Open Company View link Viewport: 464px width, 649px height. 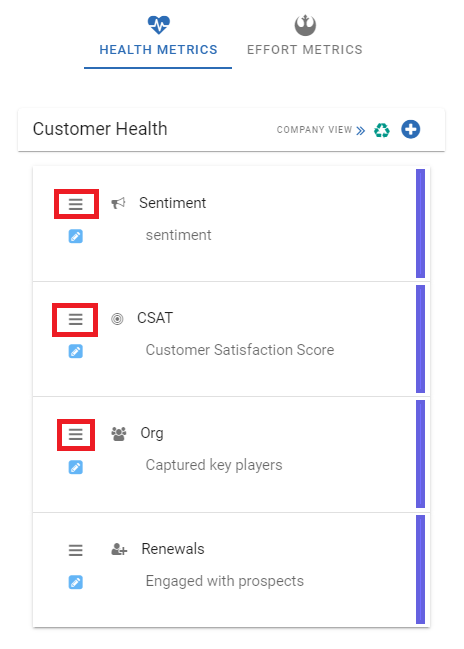tap(314, 130)
